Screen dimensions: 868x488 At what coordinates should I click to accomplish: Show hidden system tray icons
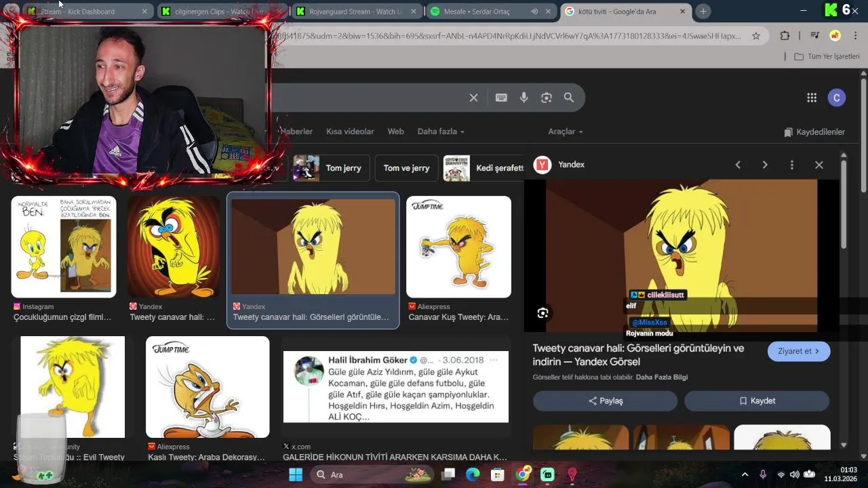pos(745,474)
